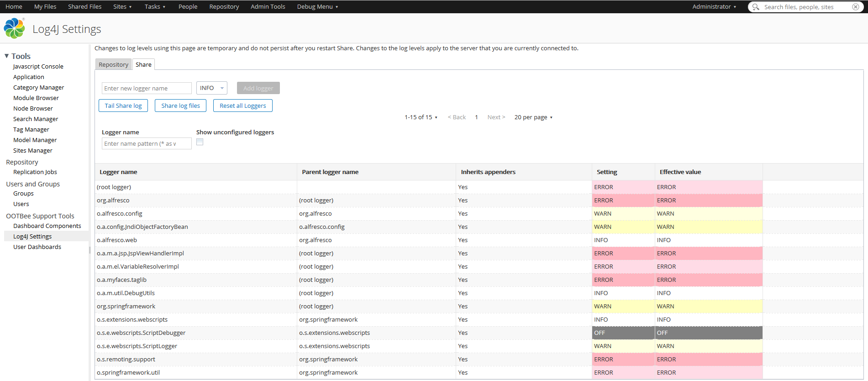This screenshot has height=381, width=868.
Task: Open Shared Files in top bar
Action: coord(85,7)
